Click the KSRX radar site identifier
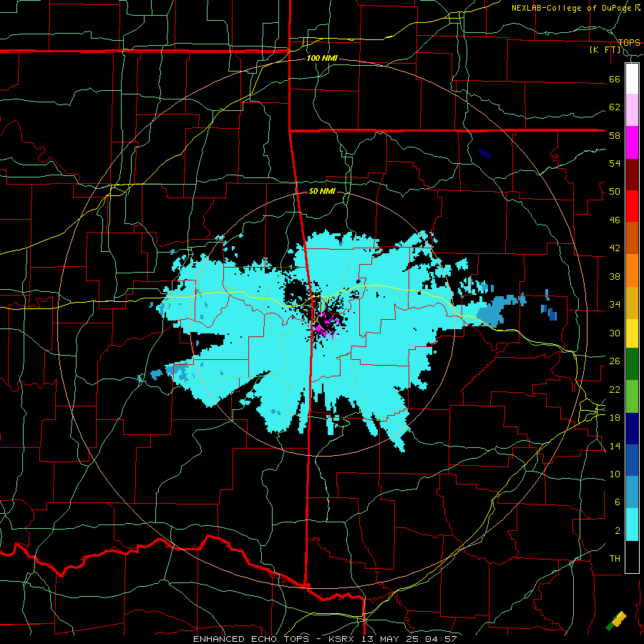644x644 pixels. [x=343, y=639]
